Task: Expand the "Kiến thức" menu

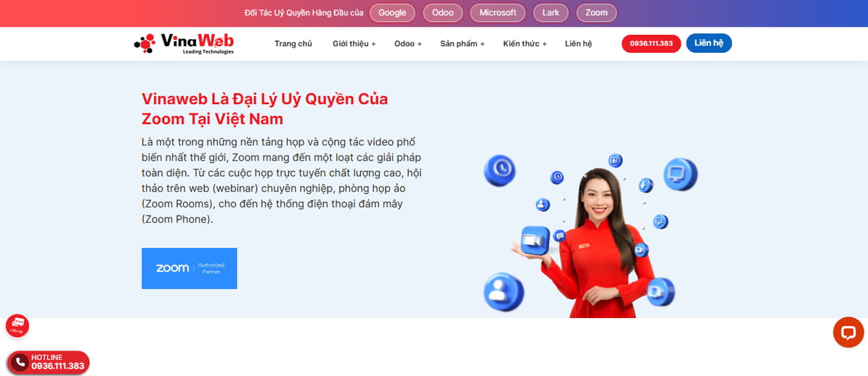Action: (x=524, y=44)
